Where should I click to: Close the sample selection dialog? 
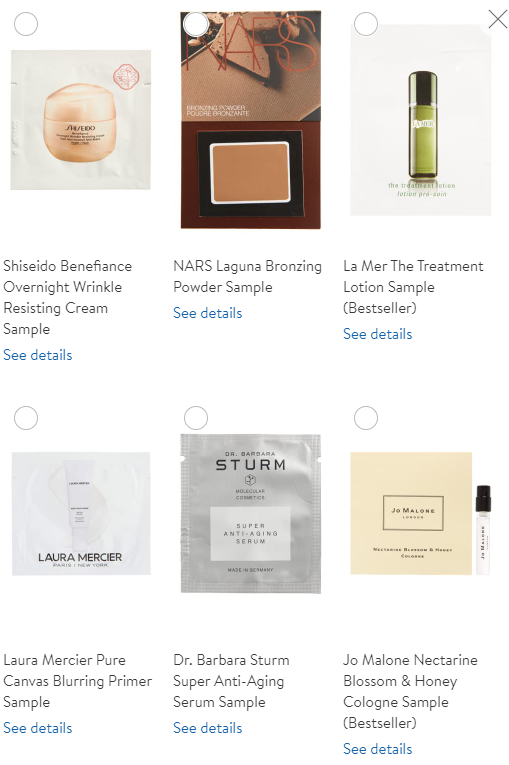497,20
